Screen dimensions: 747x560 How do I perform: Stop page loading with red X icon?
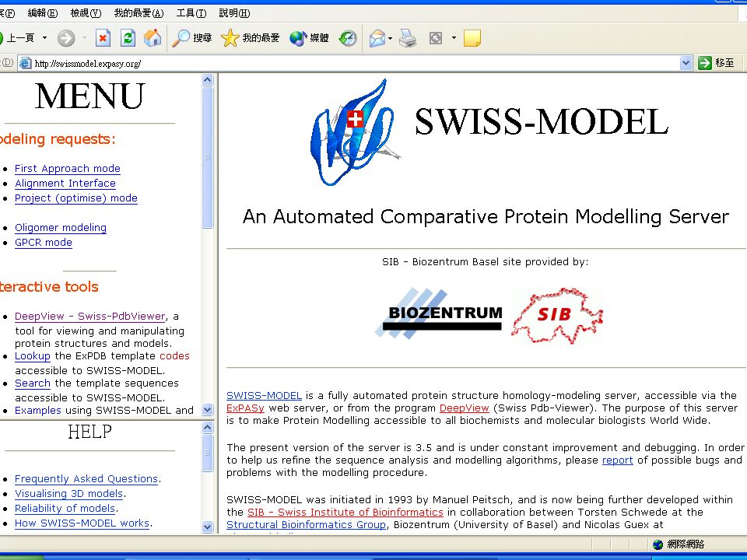[103, 37]
